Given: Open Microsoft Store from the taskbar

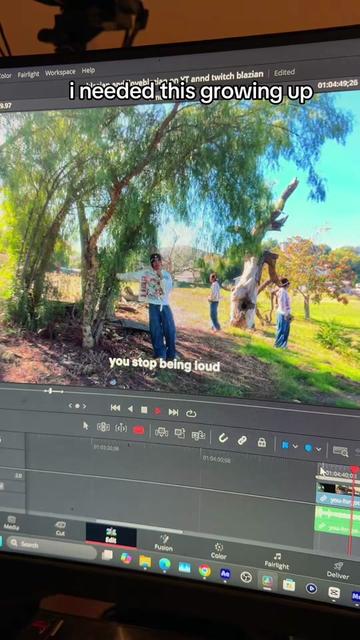Looking at the screenshot, I should pyautogui.click(x=289, y=585).
